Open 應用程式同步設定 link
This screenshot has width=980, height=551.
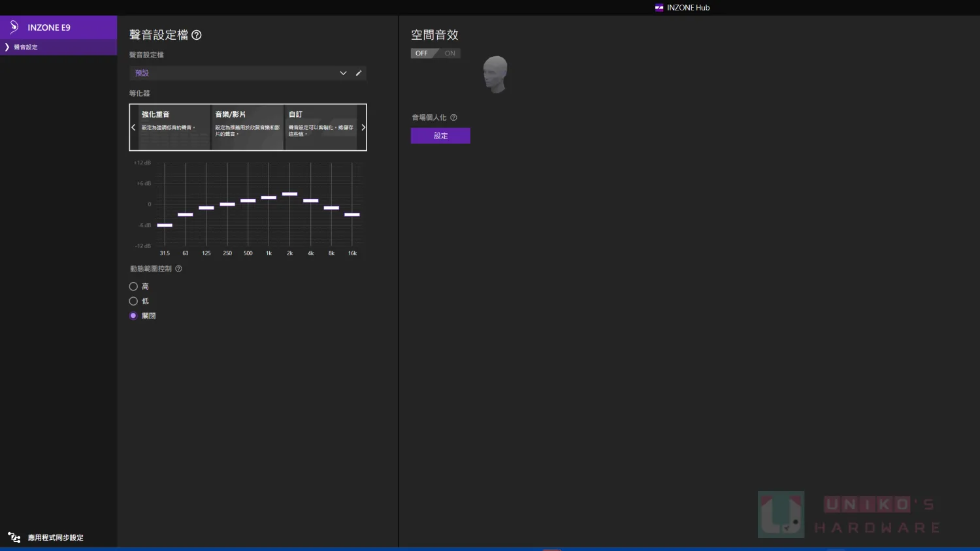[56, 538]
